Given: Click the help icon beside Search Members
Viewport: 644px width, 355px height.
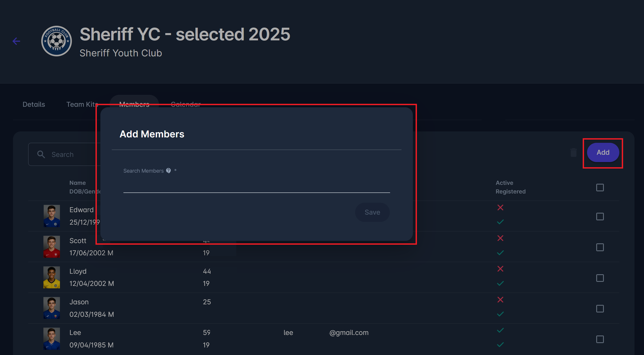Looking at the screenshot, I should point(168,171).
